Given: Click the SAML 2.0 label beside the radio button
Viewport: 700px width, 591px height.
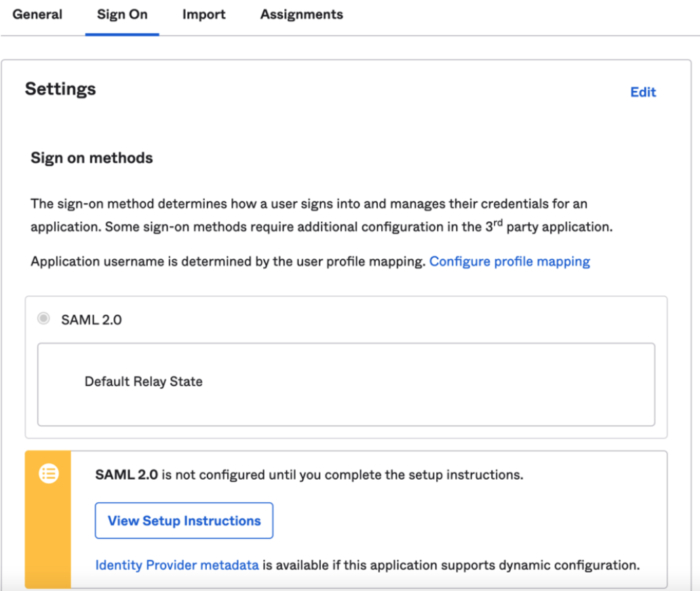Looking at the screenshot, I should [x=92, y=320].
